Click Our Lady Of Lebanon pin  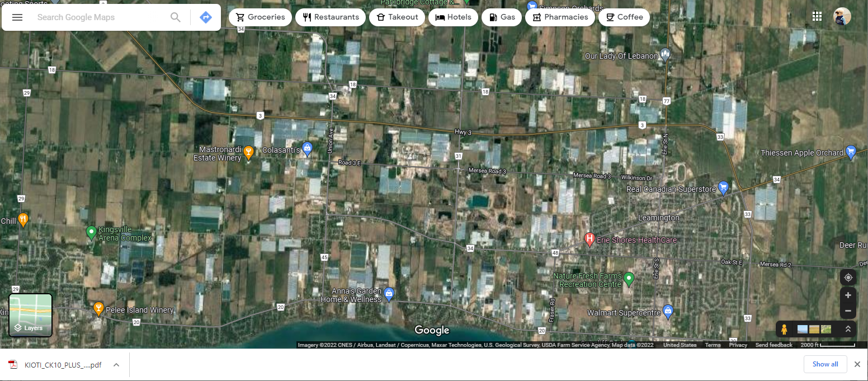(x=665, y=54)
